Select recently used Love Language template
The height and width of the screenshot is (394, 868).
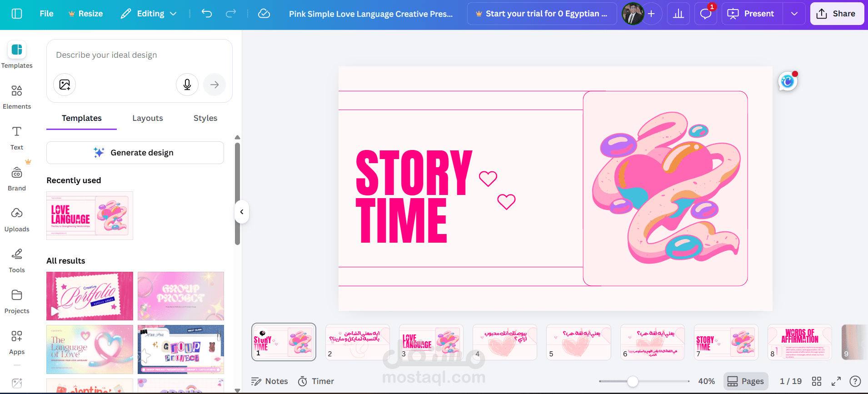click(x=90, y=215)
